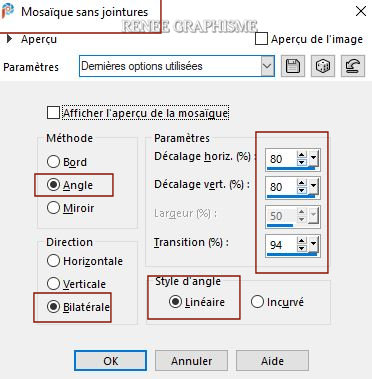The image size is (372, 379).
Task: Check Afficher l'aperçu de la mosaïque
Action: pyautogui.click(x=53, y=113)
